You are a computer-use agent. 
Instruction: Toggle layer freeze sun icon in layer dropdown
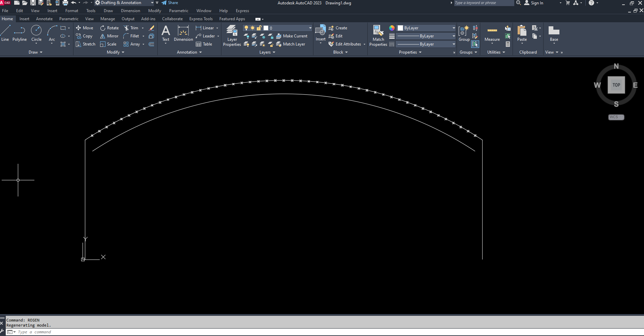[x=252, y=28]
